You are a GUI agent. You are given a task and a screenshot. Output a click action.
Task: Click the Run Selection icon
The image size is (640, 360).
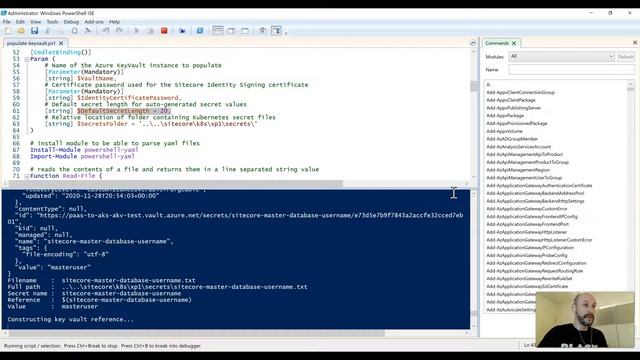[150, 31]
